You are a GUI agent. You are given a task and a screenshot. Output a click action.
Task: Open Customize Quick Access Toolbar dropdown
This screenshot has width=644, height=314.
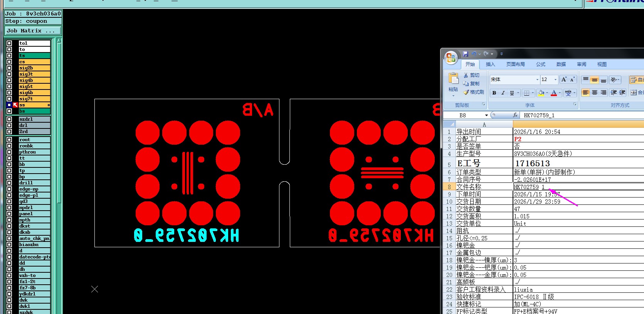[501, 54]
